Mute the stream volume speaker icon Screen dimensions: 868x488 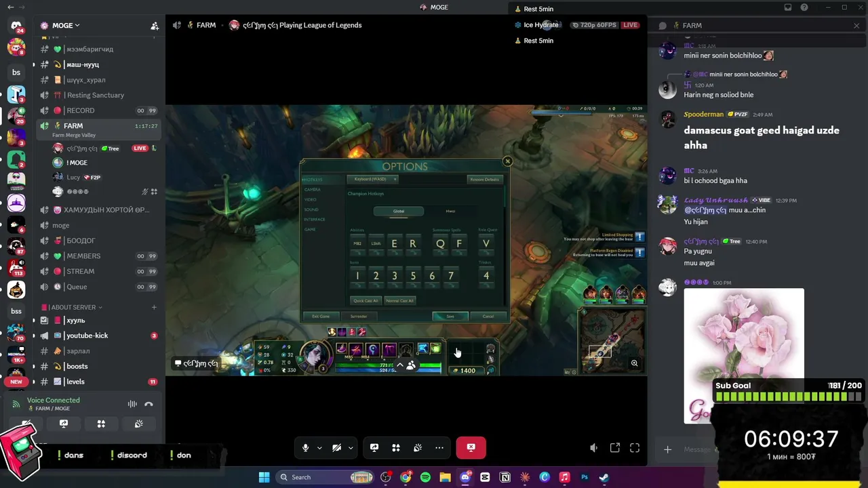pyautogui.click(x=594, y=447)
